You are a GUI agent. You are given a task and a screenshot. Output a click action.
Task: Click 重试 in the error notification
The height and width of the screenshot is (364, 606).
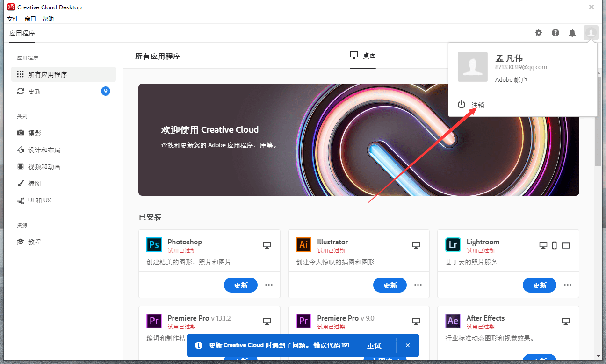(374, 345)
